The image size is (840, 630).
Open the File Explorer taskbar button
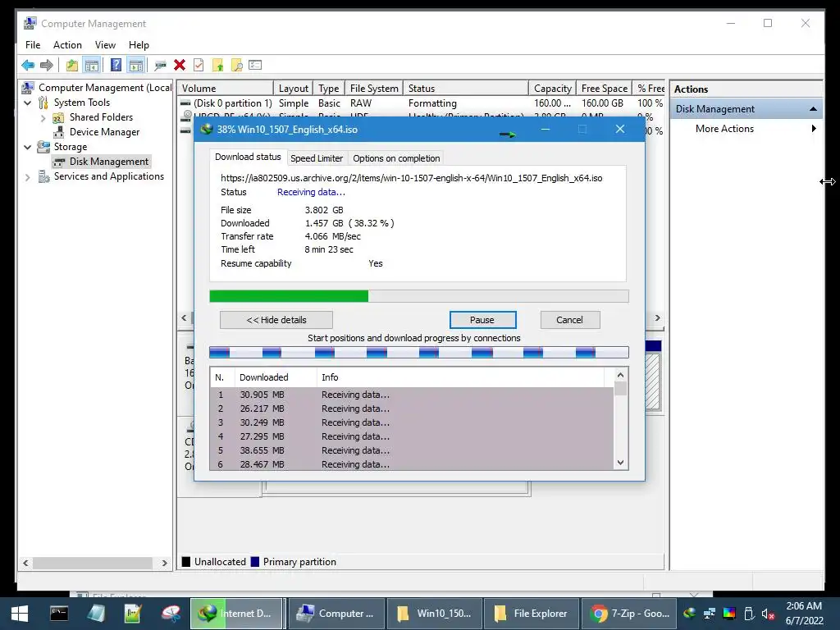pyautogui.click(x=531, y=614)
